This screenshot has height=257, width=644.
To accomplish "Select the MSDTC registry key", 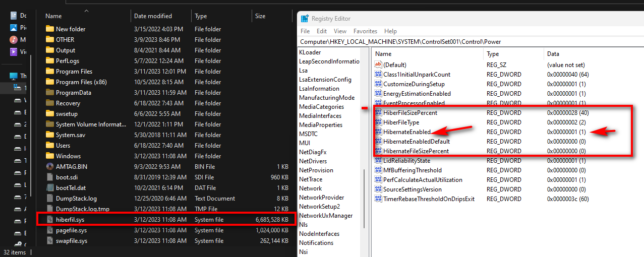I will click(309, 134).
